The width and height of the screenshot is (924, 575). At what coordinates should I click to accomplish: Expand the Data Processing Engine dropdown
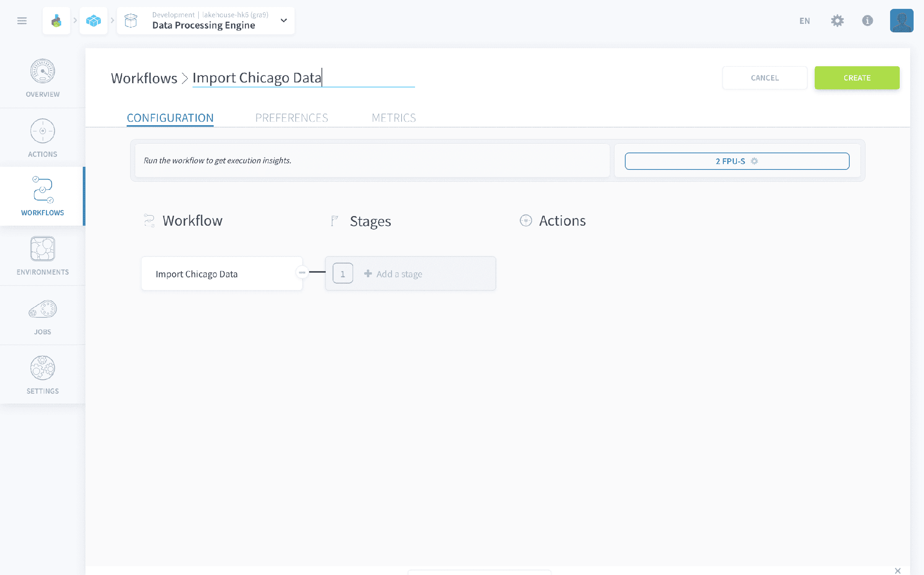(284, 20)
